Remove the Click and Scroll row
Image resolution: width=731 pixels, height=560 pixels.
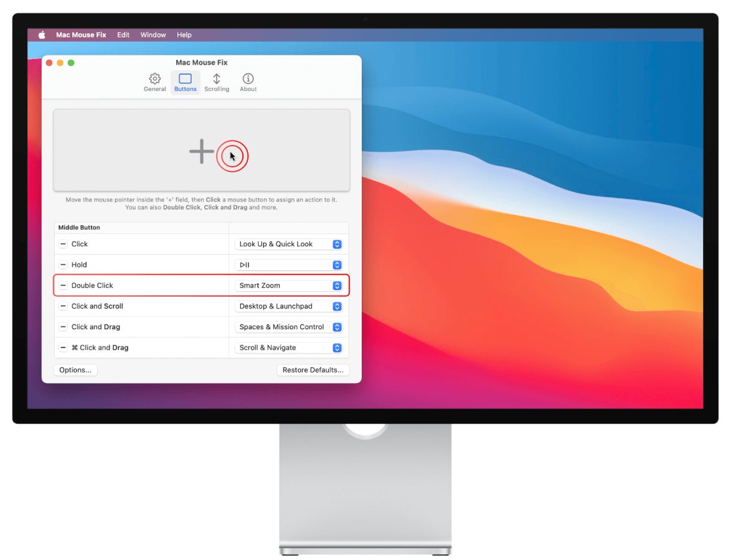coord(63,306)
